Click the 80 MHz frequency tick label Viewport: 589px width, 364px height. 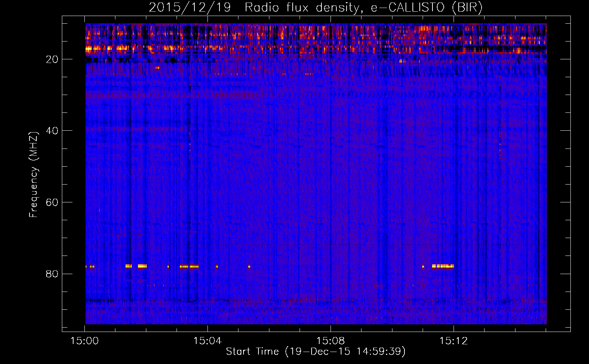pyautogui.click(x=52, y=274)
